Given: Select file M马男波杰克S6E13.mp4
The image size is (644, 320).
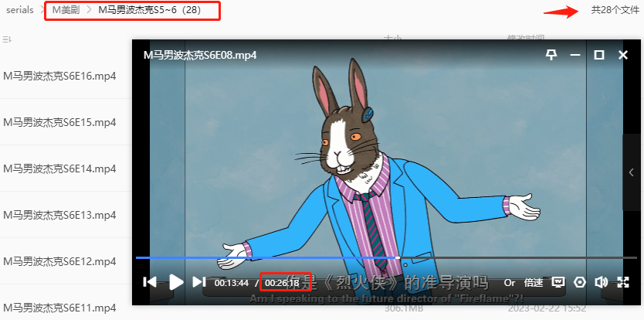Looking at the screenshot, I should pyautogui.click(x=59, y=215).
